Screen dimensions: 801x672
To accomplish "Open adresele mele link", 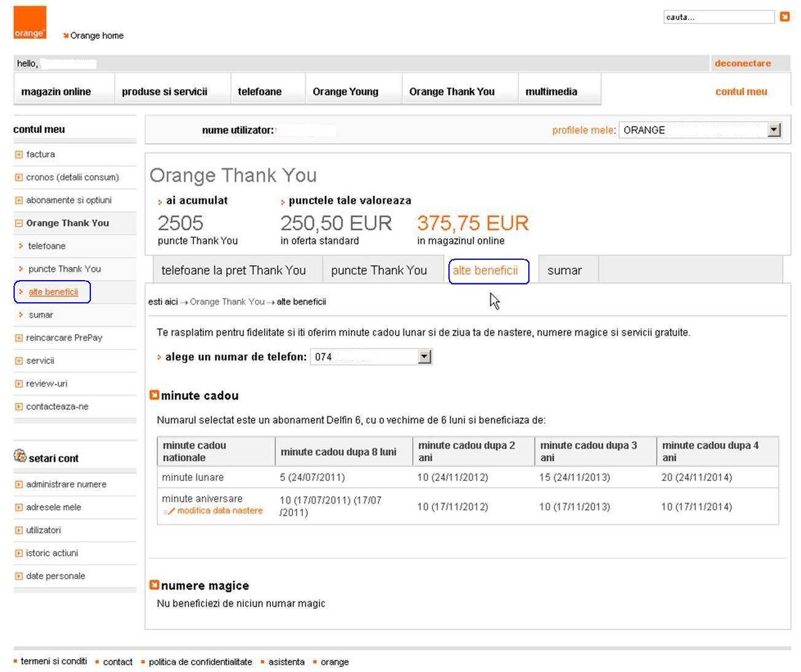I will point(53,507).
